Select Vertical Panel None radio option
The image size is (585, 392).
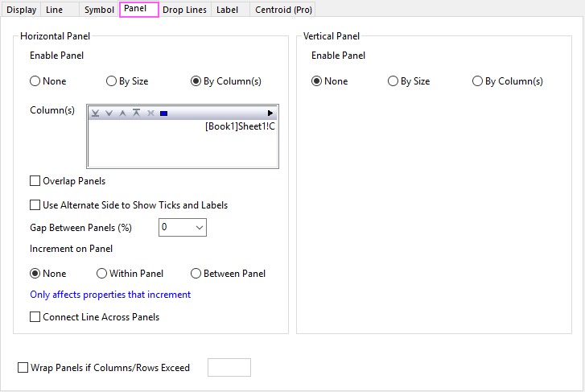coord(329,81)
